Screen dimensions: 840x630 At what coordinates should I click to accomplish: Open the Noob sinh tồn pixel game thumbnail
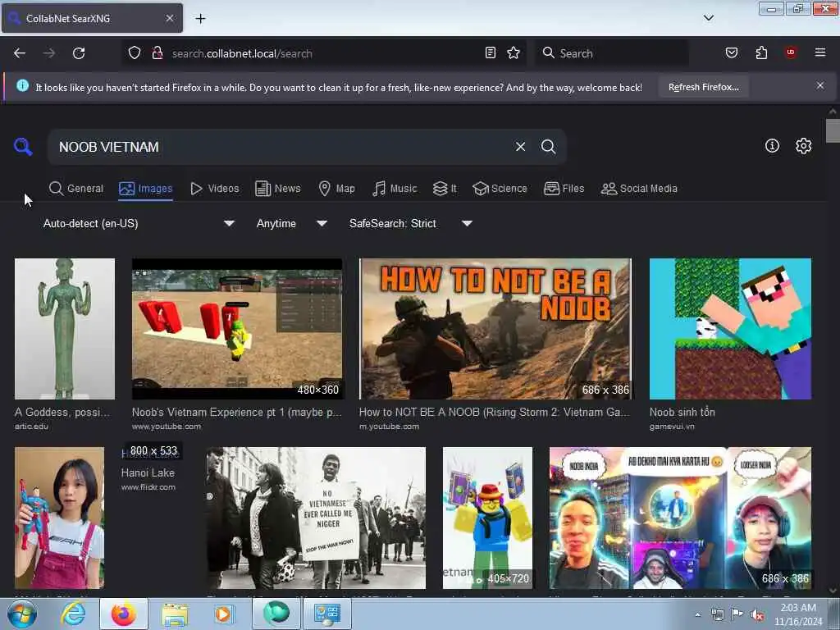tap(730, 329)
